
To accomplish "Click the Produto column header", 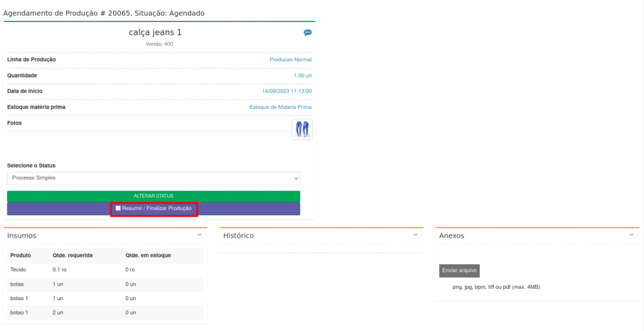I will tap(21, 255).
